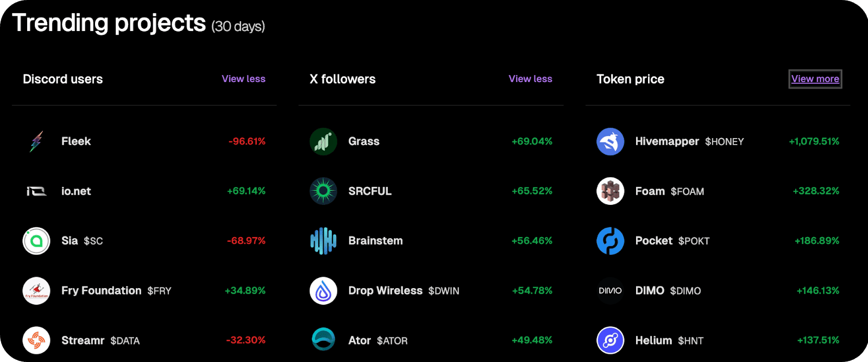Click the Brainstem waveform logo

323,241
